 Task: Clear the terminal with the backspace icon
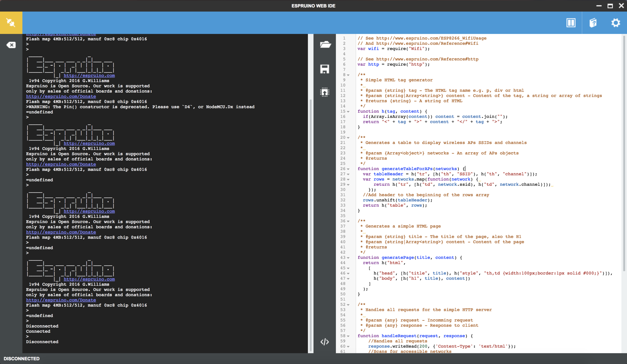(x=11, y=45)
